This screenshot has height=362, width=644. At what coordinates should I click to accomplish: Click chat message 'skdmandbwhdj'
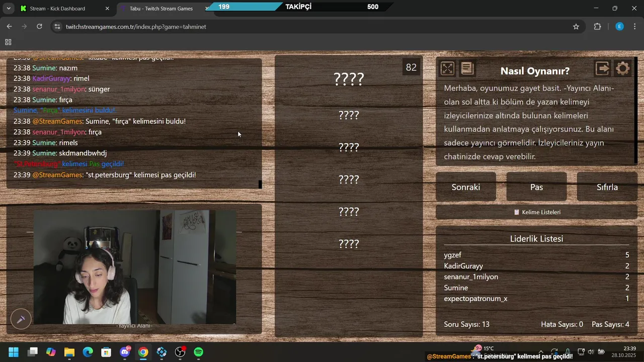[83, 153]
